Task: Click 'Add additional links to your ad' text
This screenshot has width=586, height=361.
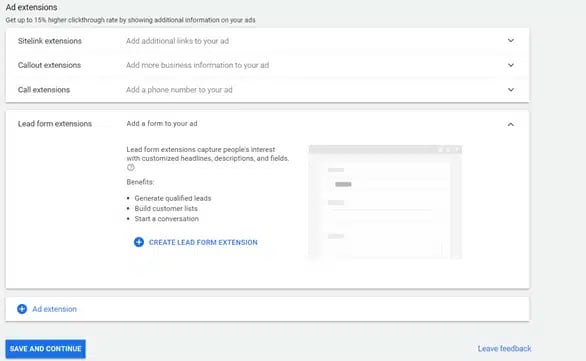Action: point(177,41)
